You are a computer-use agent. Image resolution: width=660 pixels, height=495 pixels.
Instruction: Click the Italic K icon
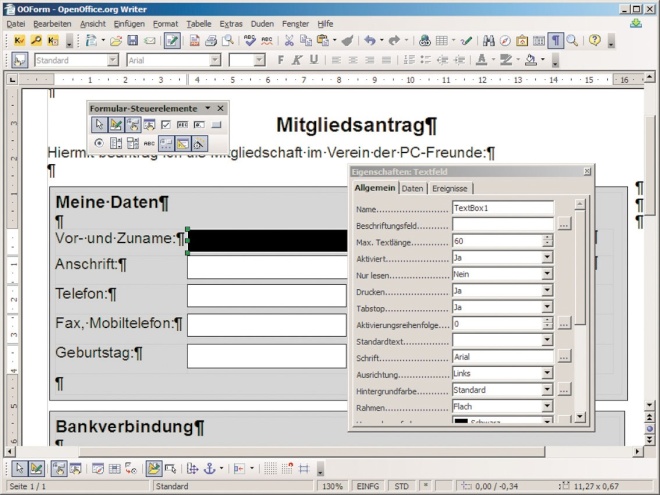pos(297,60)
